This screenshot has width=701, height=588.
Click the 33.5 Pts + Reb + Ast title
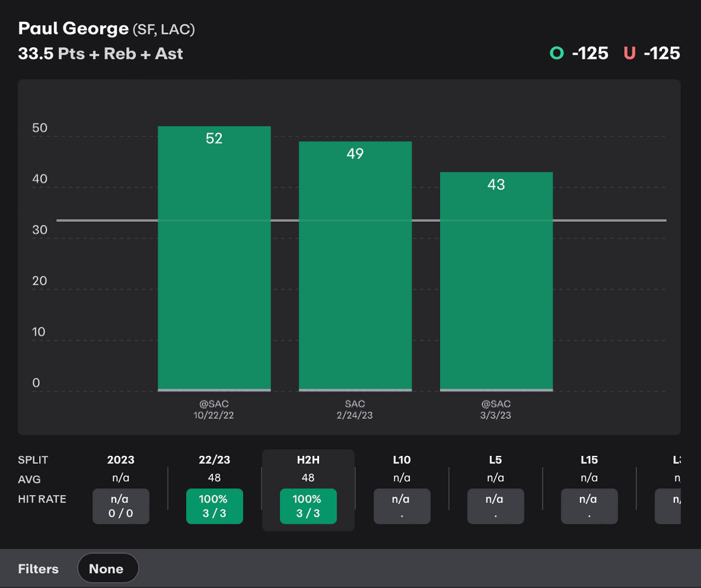(101, 53)
